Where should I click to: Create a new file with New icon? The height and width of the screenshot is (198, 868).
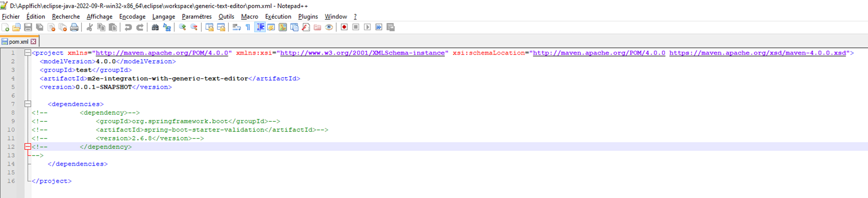(x=5, y=27)
